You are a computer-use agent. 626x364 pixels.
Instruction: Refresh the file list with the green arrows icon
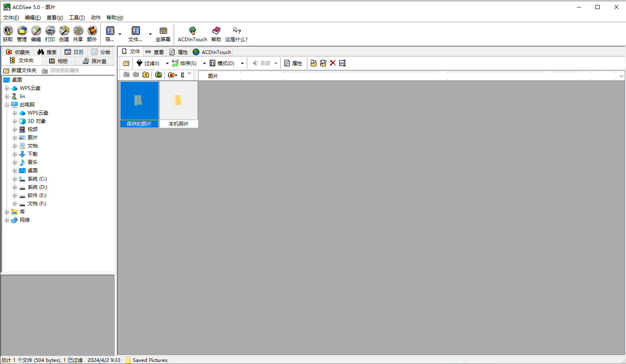pyautogui.click(x=158, y=75)
